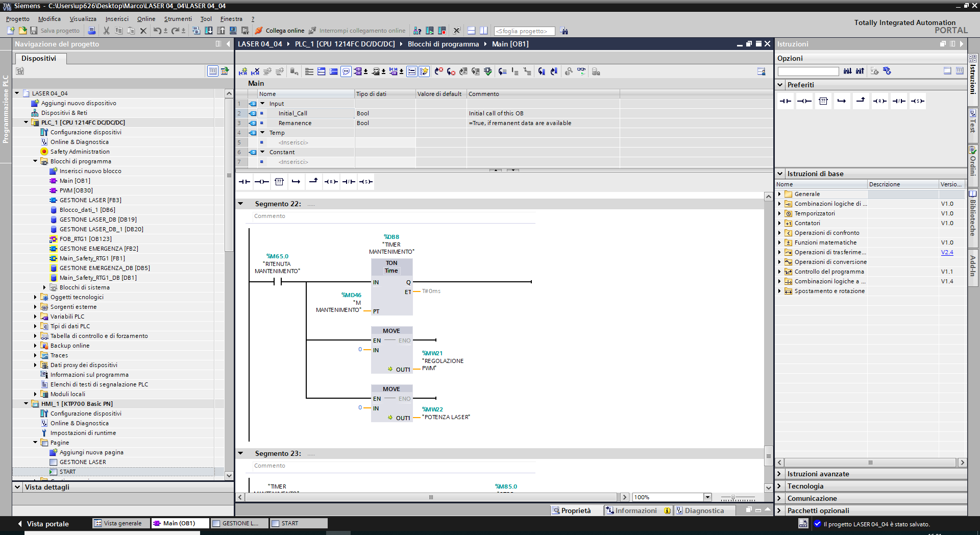Viewport: 980px width, 535px height.
Task: Insert an empty box from editor favorites
Action: coord(279,182)
